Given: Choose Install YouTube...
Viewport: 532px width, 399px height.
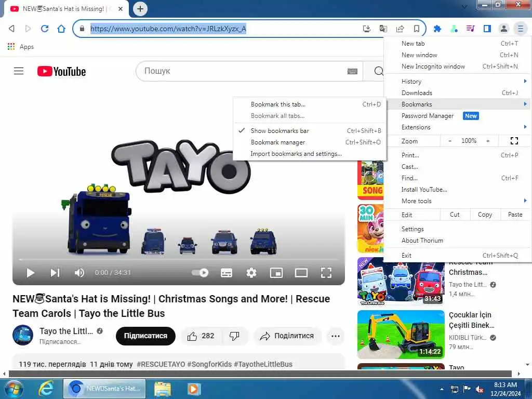Looking at the screenshot, I should (x=458, y=189).
